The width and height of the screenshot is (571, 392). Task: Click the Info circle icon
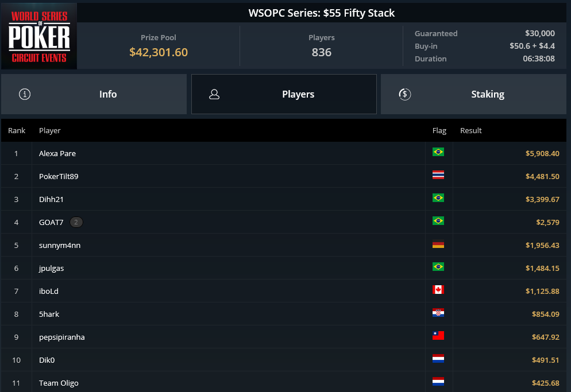click(25, 94)
